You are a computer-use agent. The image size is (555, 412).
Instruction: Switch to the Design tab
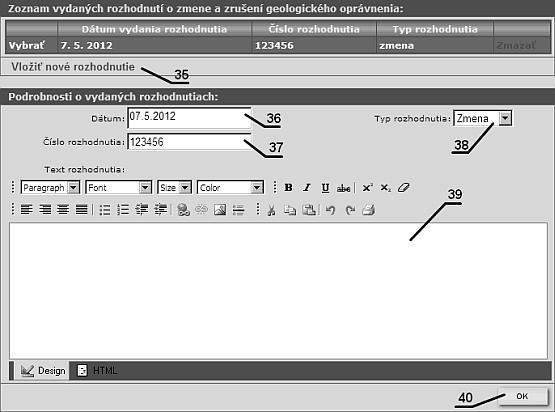pos(42,371)
